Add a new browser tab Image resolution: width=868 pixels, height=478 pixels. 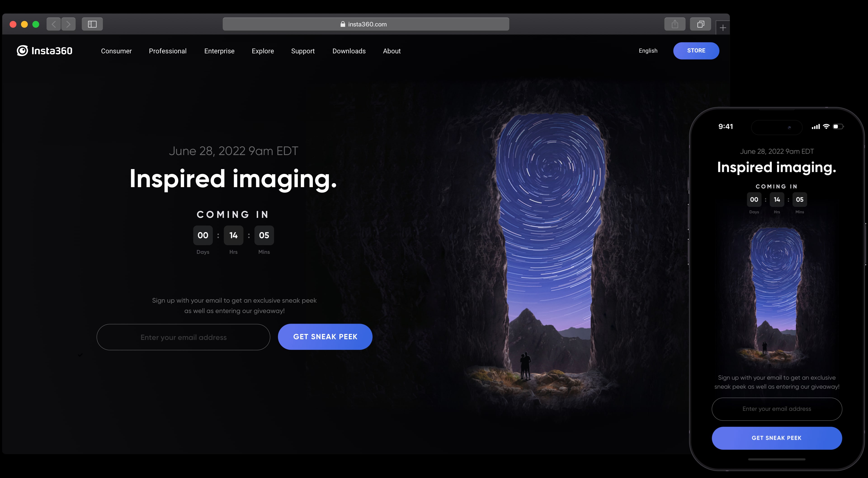pyautogui.click(x=723, y=28)
